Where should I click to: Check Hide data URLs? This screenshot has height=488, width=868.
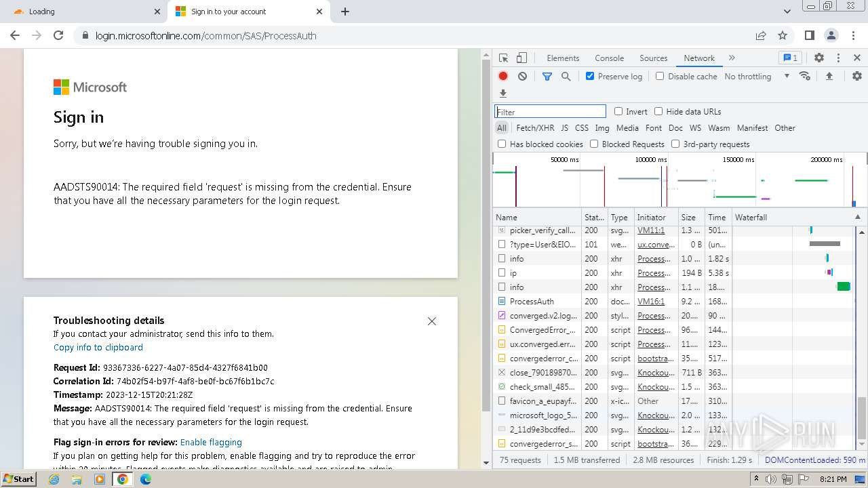point(658,111)
